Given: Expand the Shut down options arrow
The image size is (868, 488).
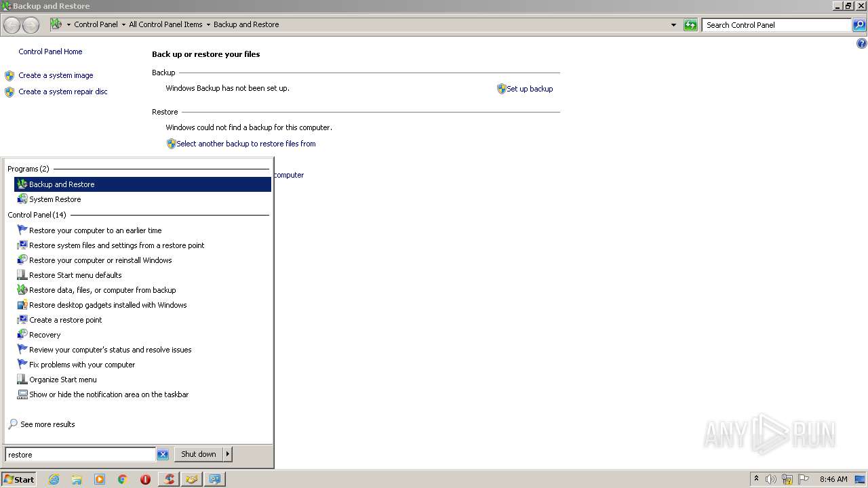Looking at the screenshot, I should pyautogui.click(x=227, y=454).
